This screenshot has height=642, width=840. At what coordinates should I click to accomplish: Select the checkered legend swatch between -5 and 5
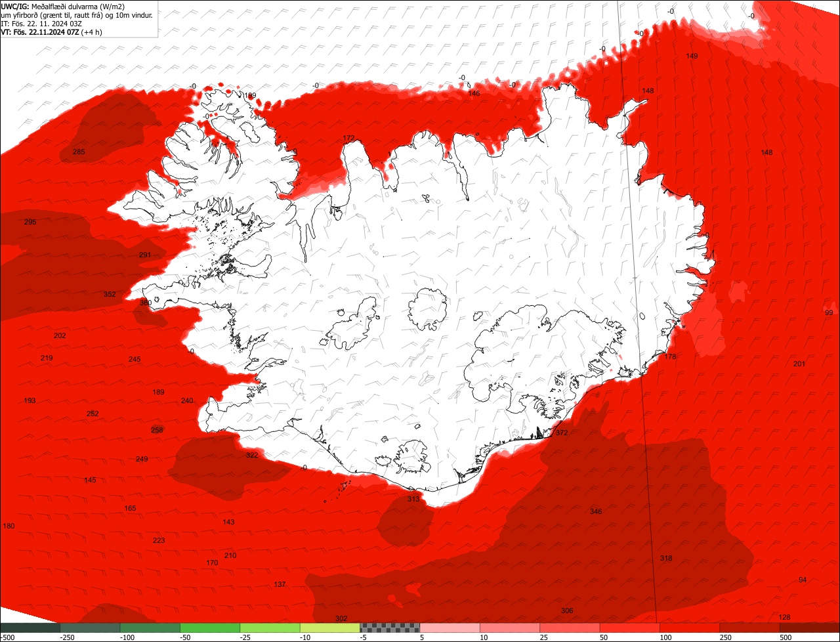[390, 627]
